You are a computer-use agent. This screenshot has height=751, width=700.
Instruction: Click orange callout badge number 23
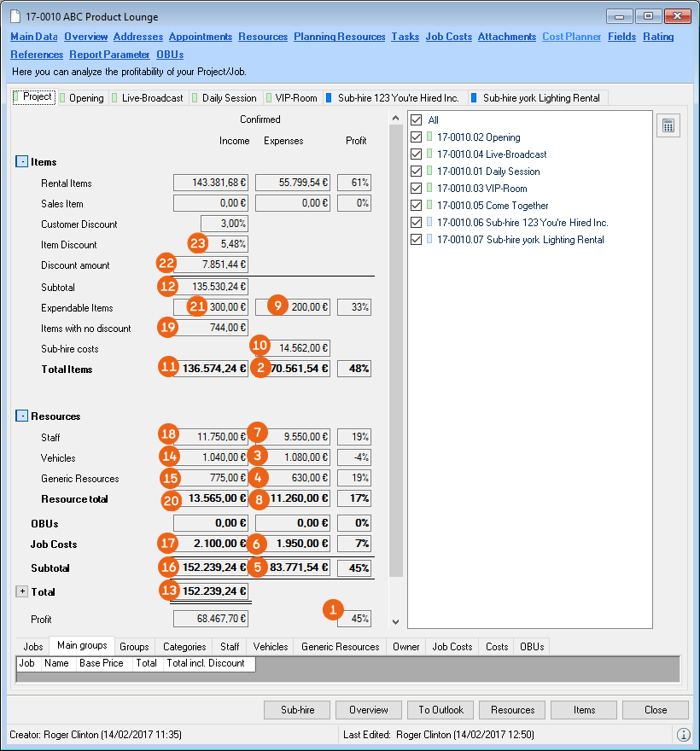pyautogui.click(x=199, y=243)
